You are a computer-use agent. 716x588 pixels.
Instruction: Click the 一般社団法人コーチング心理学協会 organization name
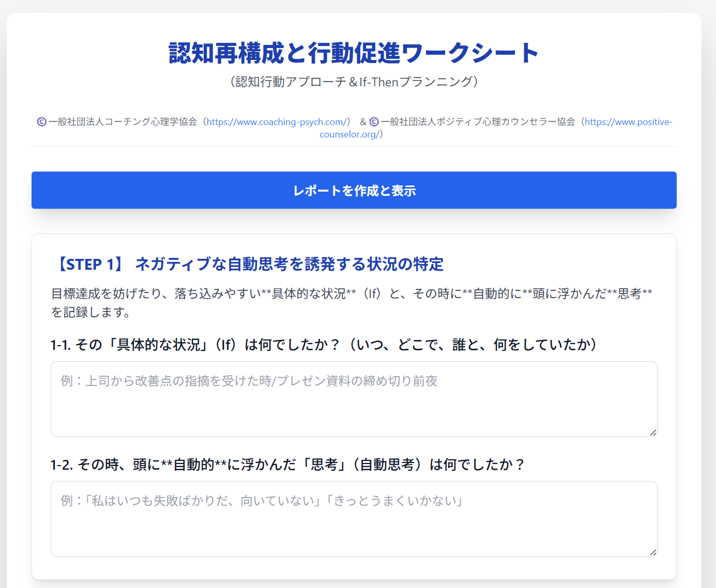point(123,122)
